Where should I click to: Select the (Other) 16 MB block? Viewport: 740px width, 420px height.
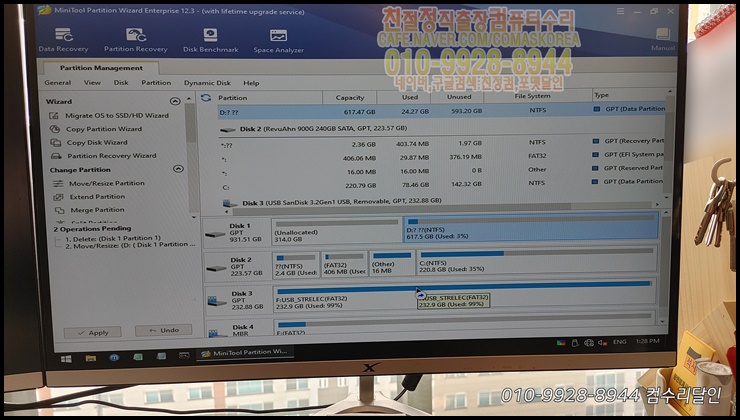pyautogui.click(x=392, y=263)
